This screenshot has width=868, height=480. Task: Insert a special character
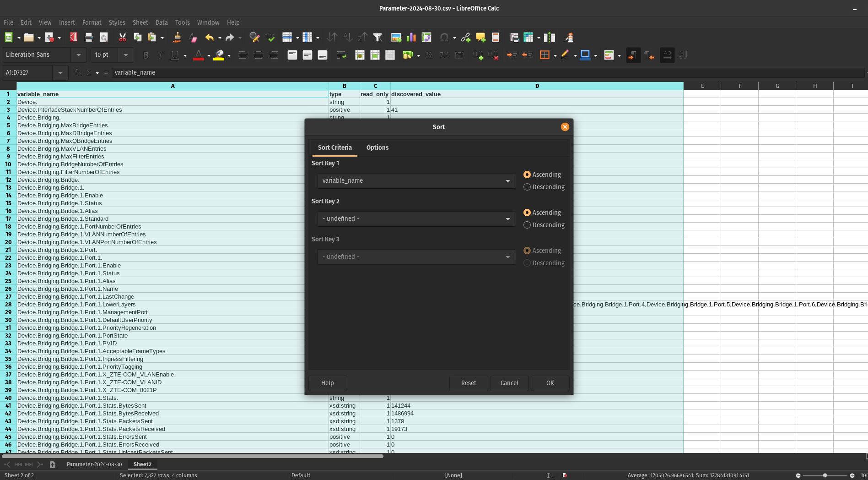(444, 37)
